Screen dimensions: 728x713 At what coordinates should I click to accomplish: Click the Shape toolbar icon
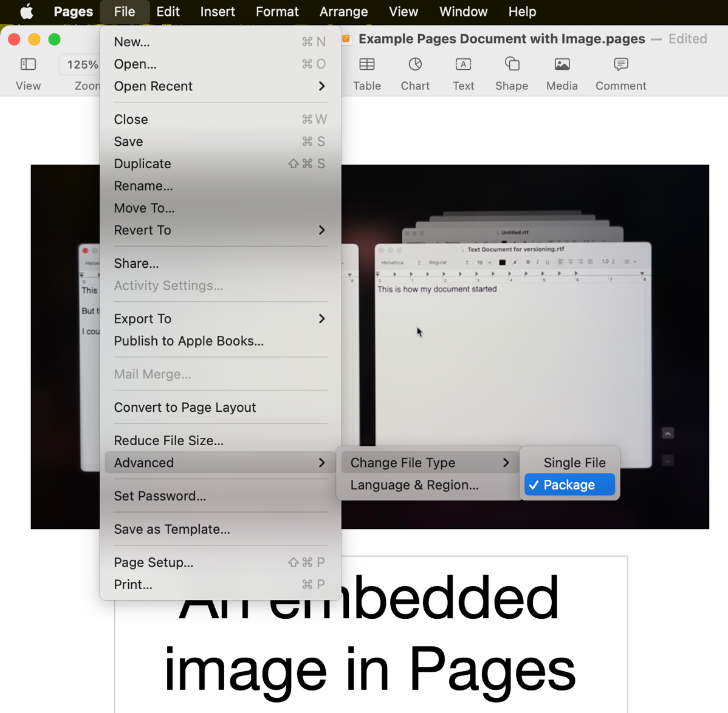coord(512,65)
